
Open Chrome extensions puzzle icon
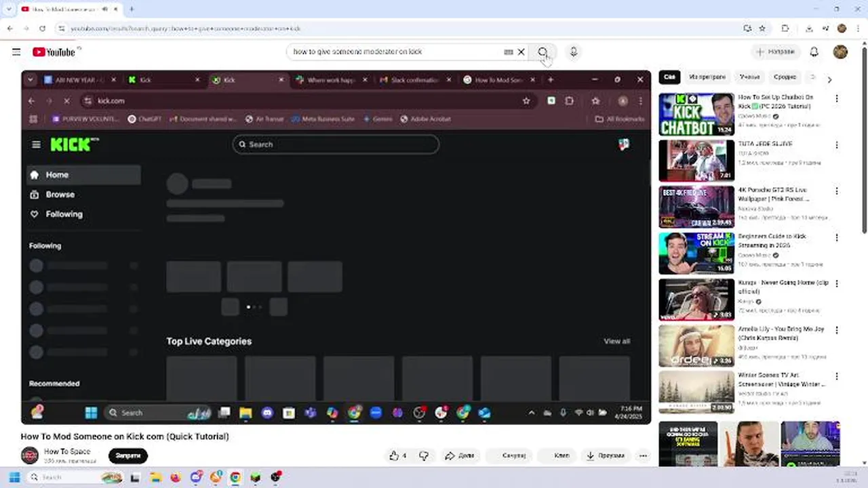coord(785,28)
